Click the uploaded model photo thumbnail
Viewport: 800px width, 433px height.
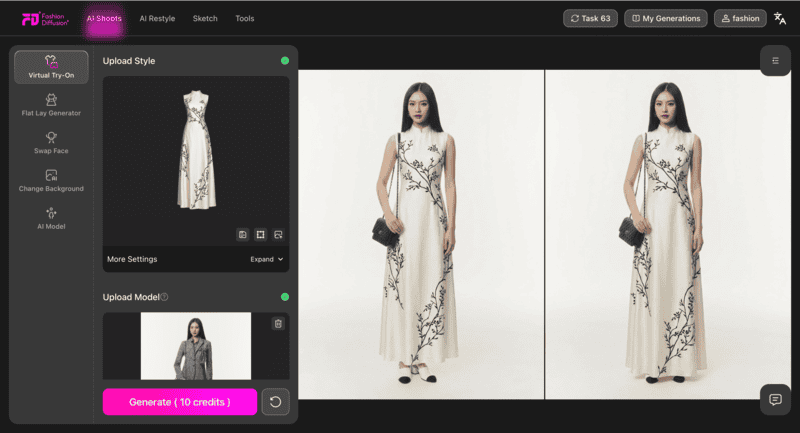(x=196, y=346)
